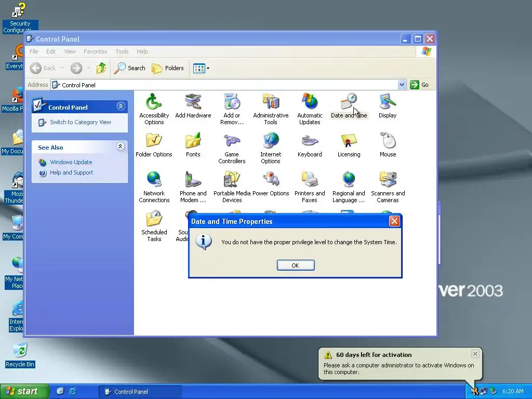Open Licensing icon
The height and width of the screenshot is (399, 532).
click(349, 144)
